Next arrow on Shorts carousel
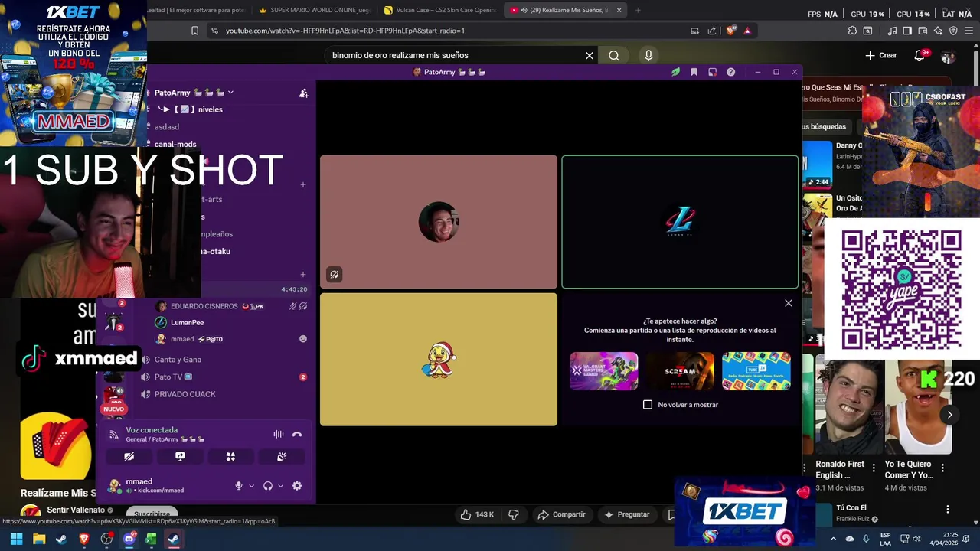 [x=949, y=415]
